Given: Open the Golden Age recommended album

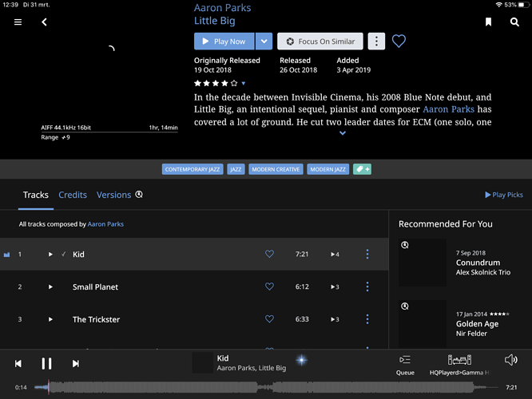Looking at the screenshot, I should coord(477,324).
